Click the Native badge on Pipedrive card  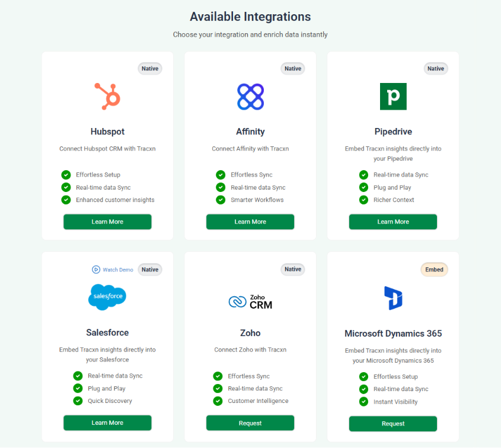pos(436,68)
